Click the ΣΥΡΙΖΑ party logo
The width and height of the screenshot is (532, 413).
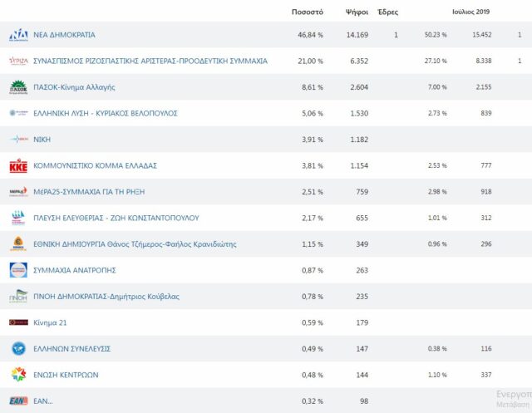[17, 61]
